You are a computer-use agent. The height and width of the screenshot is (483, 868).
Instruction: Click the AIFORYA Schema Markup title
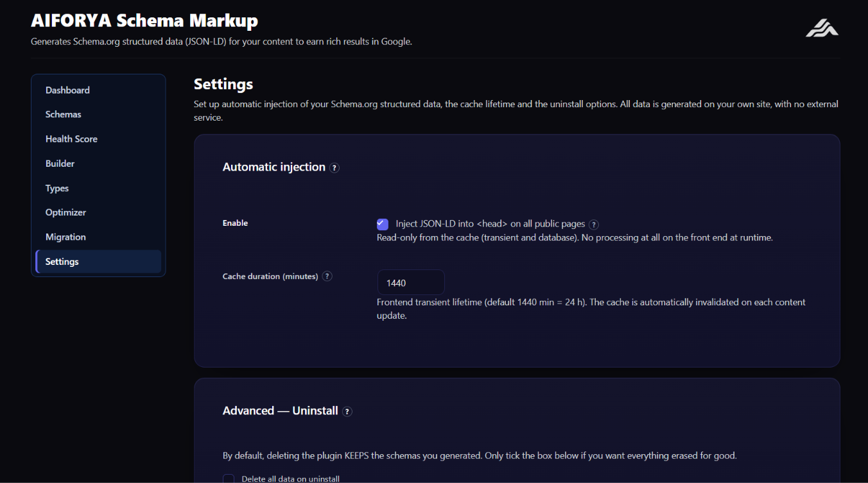point(144,21)
